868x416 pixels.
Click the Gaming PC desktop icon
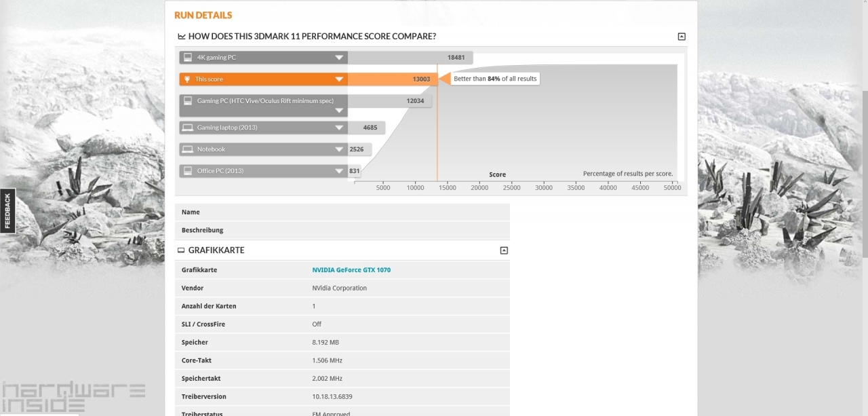point(187,101)
